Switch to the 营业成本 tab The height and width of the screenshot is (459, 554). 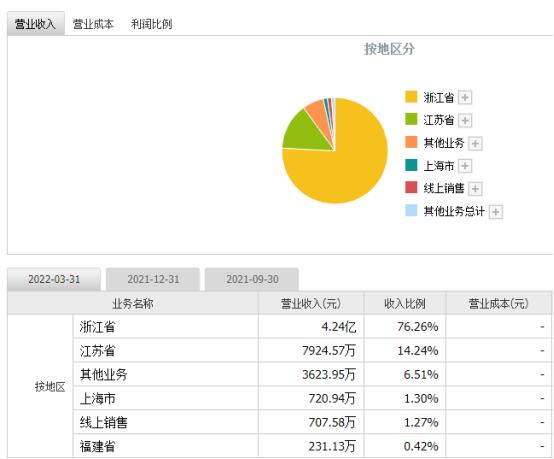(x=93, y=24)
